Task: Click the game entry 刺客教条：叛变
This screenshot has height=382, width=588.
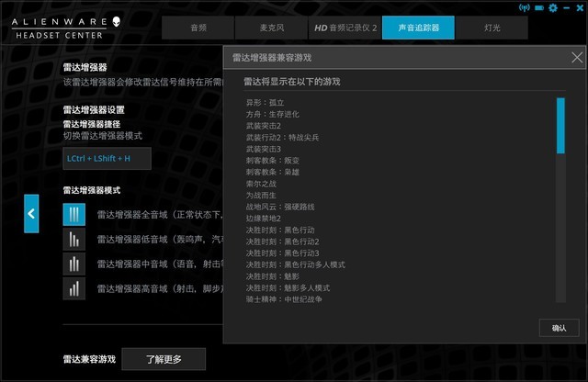Action: (273, 161)
